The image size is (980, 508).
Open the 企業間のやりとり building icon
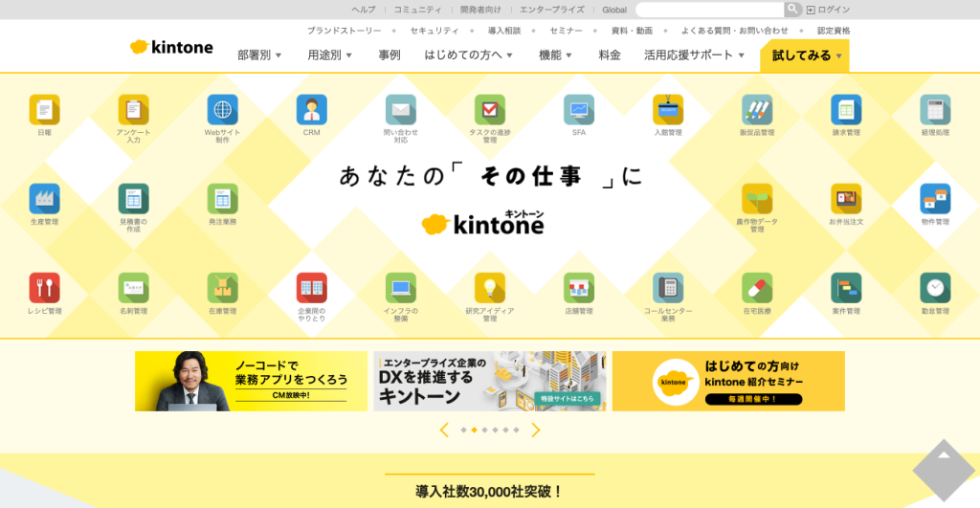click(311, 288)
